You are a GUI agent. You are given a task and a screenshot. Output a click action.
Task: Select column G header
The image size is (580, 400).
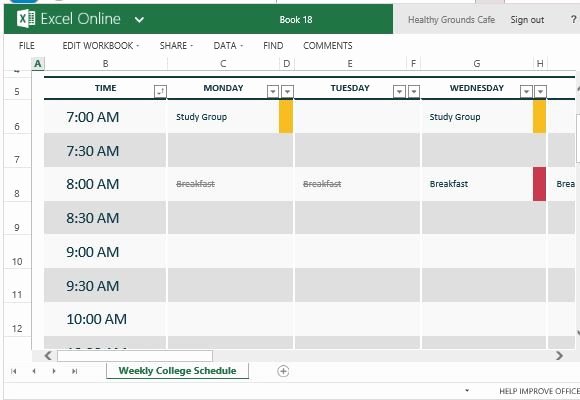(477, 64)
